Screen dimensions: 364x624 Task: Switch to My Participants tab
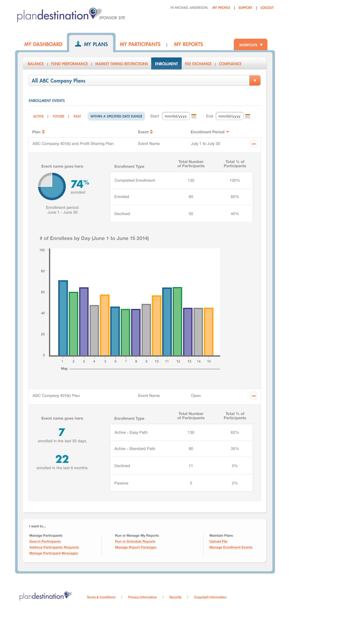140,44
